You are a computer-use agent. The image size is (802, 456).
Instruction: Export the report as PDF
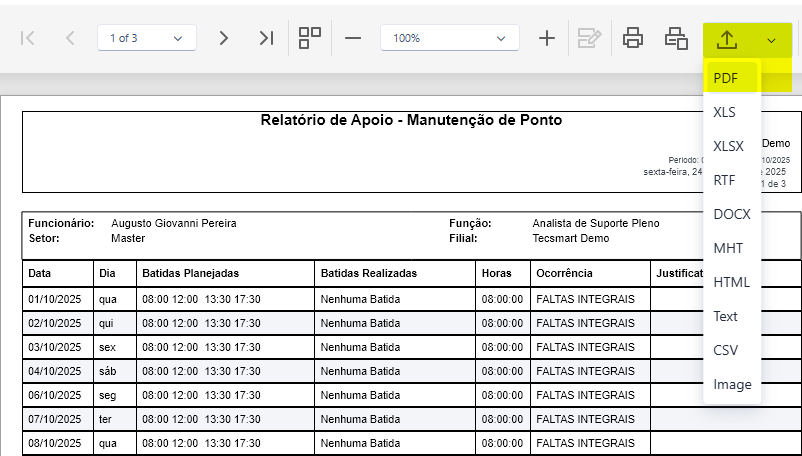[x=732, y=78]
